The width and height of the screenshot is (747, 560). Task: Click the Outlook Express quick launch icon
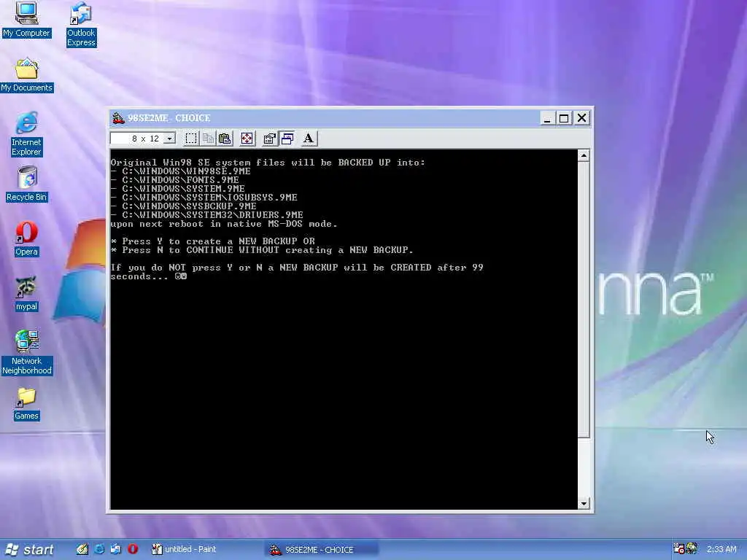point(116,549)
